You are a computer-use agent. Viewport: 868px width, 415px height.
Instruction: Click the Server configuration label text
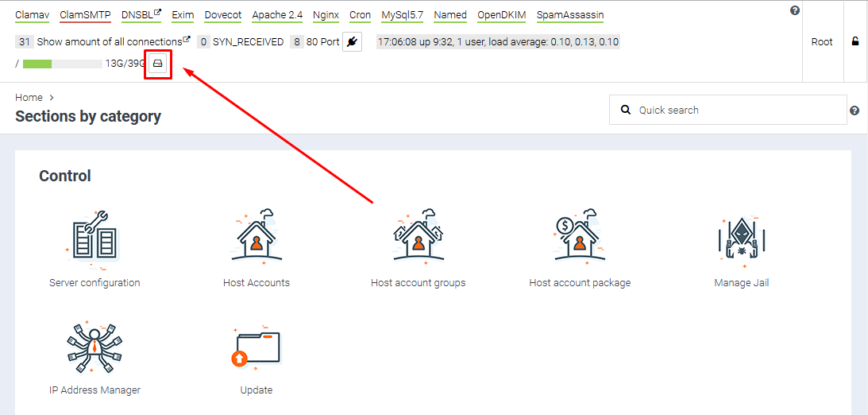[x=95, y=282]
